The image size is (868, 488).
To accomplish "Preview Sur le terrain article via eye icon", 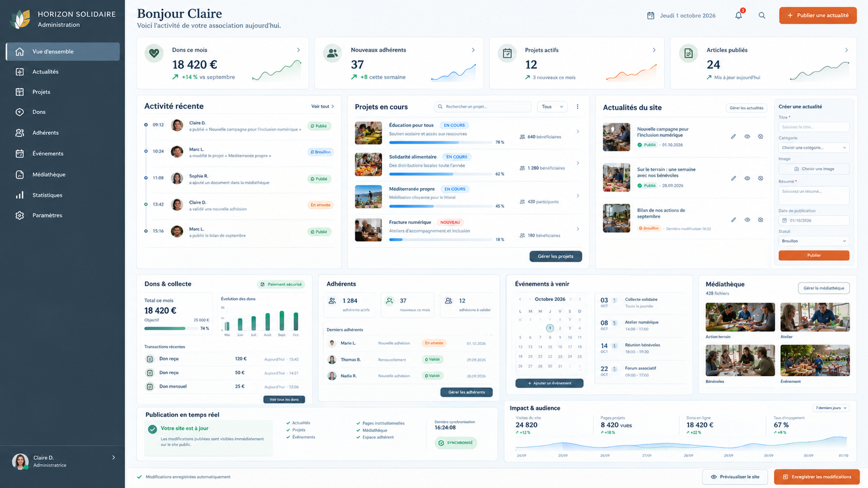I will point(747,178).
